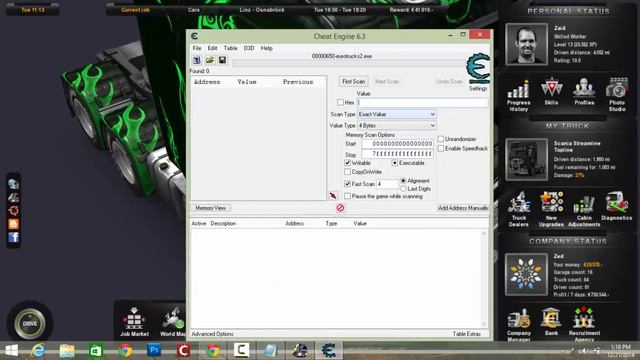Open the File menu
The height and width of the screenshot is (360, 640).
[197, 48]
